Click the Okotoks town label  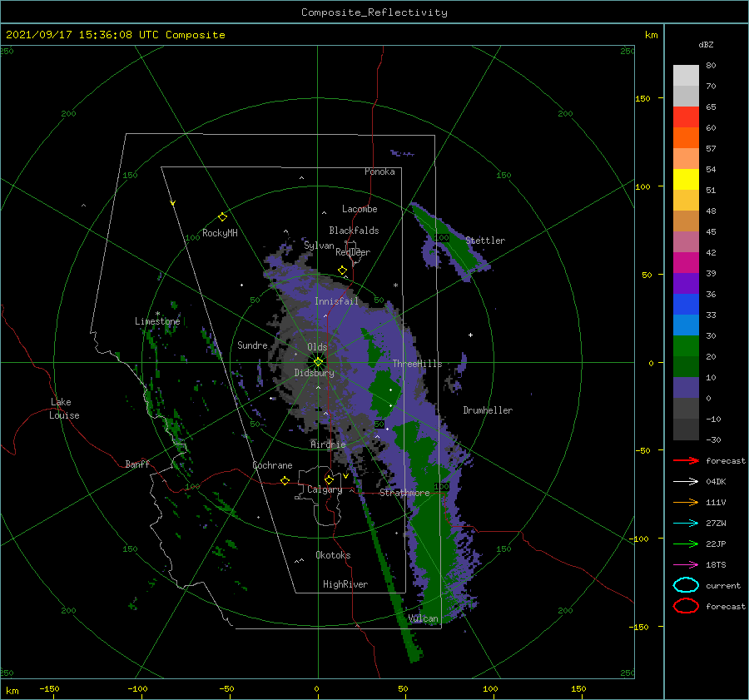333,555
